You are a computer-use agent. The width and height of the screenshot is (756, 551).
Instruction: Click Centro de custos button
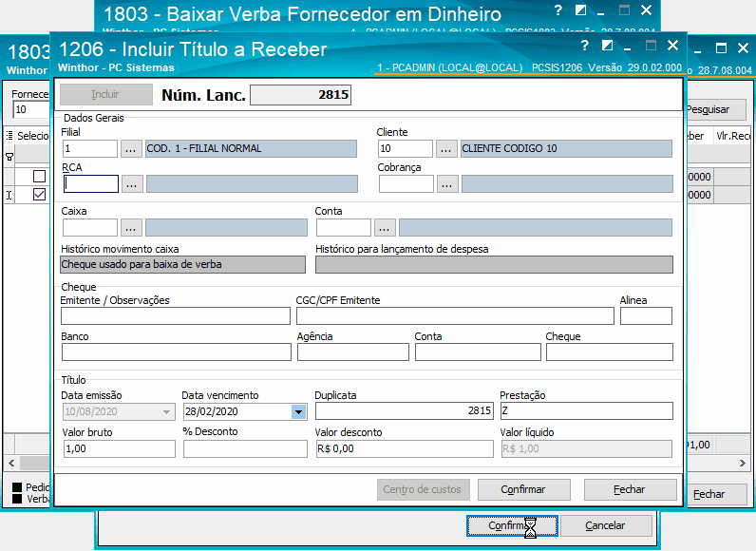click(423, 489)
